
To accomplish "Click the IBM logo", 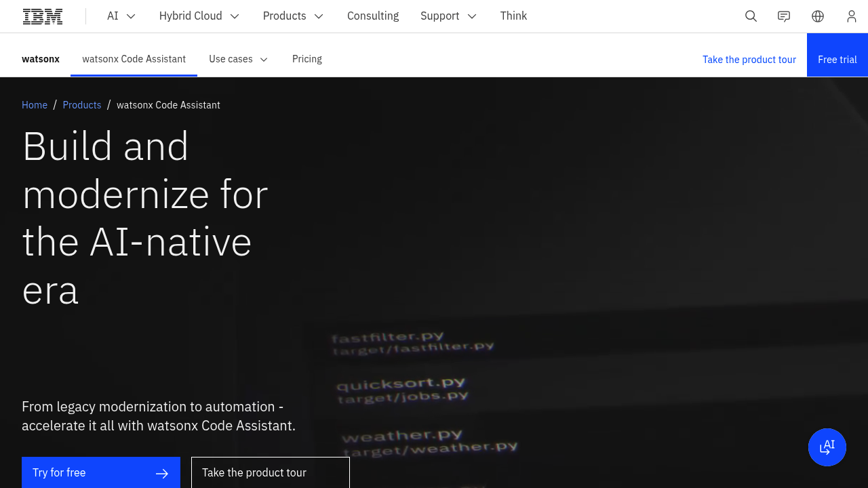I will pyautogui.click(x=42, y=16).
